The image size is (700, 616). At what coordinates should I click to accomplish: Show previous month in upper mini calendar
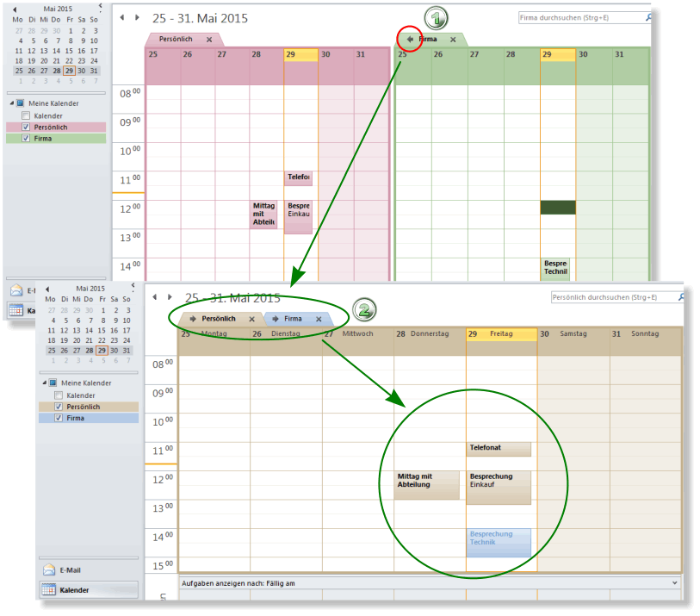[x=14, y=9]
